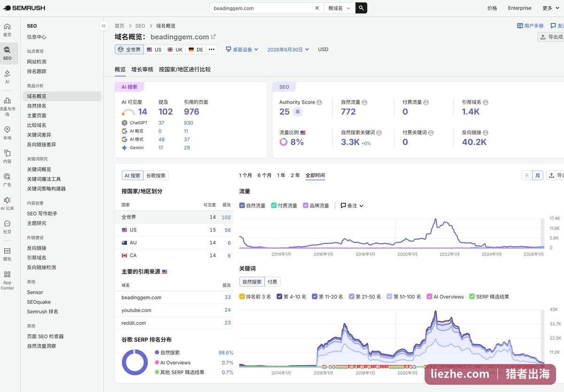Toggle 第 4-10 名 keyword checkbox

point(279,297)
